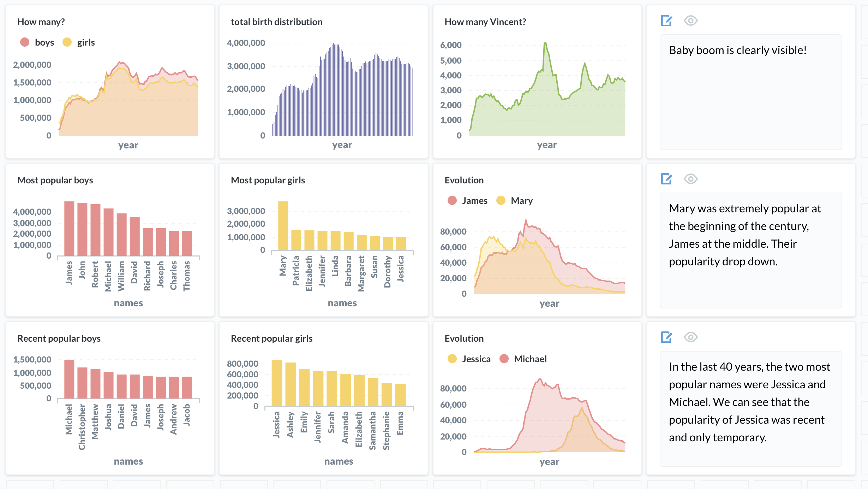Viewport: 868px width, 489px height.
Task: Click the Michael legend dot in Evolution chart
Action: coord(504,359)
